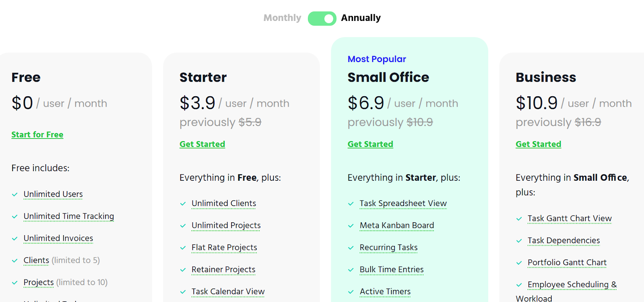
Task: Click checkmark icon beside Recurring Tasks
Action: (351, 248)
